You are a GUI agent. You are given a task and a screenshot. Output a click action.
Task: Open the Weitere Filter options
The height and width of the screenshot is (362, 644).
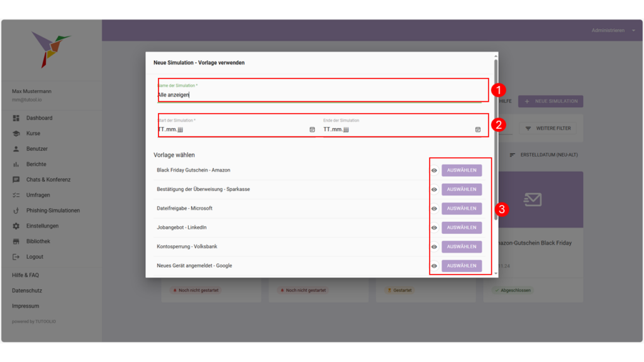coord(548,128)
